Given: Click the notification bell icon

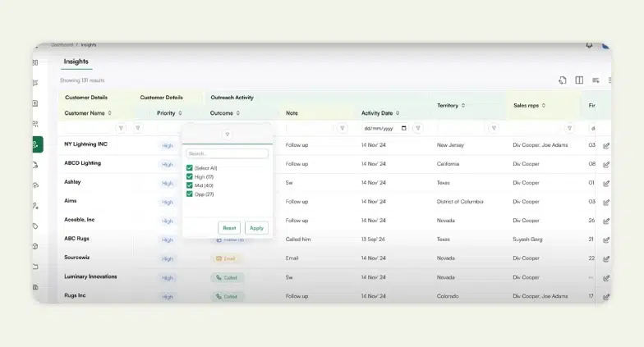Looking at the screenshot, I should tap(589, 46).
